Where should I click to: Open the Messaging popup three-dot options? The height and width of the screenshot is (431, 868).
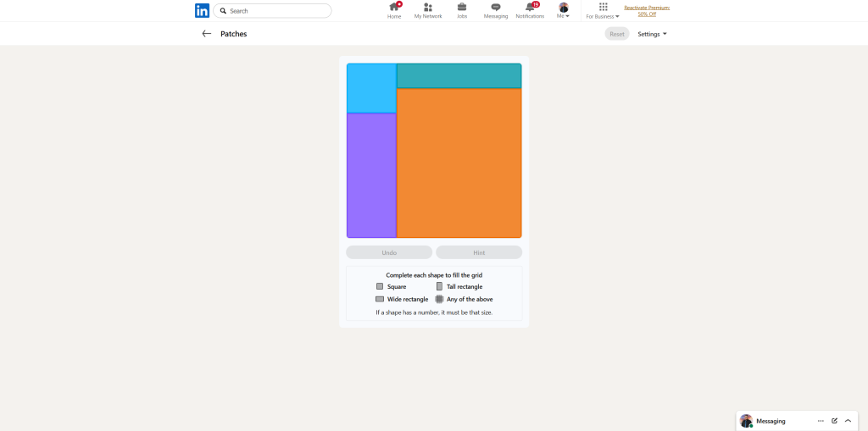[x=821, y=421]
